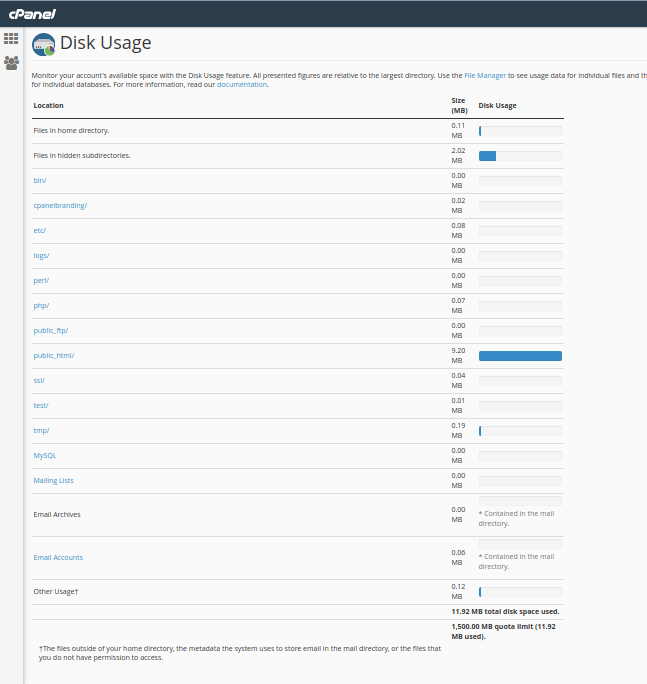647x684 pixels.
Task: Click the Location column header
Action: tap(48, 105)
